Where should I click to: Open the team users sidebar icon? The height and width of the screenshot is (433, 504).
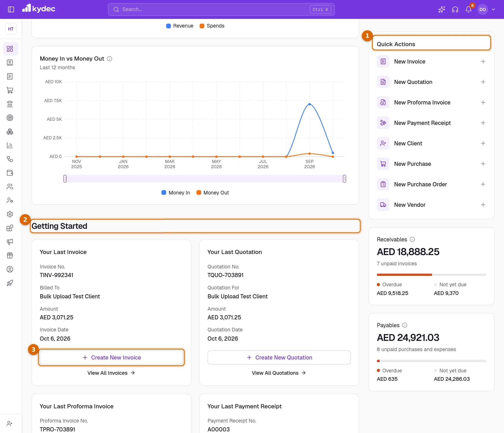click(x=10, y=187)
